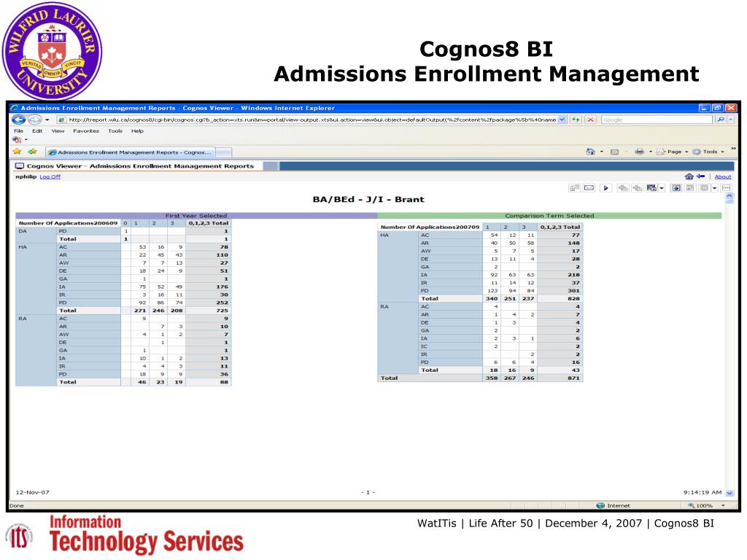Open the Help menu
Image resolution: width=747 pixels, height=560 pixels.
(x=137, y=131)
